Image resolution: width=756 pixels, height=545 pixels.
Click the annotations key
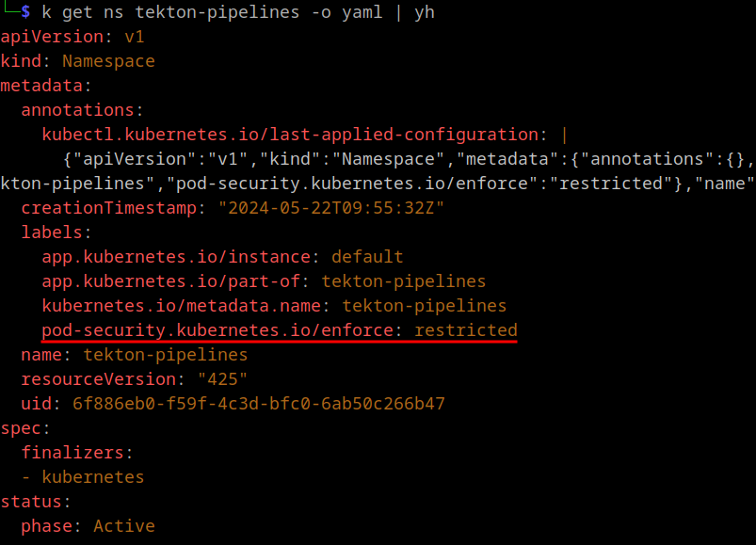[x=77, y=110]
